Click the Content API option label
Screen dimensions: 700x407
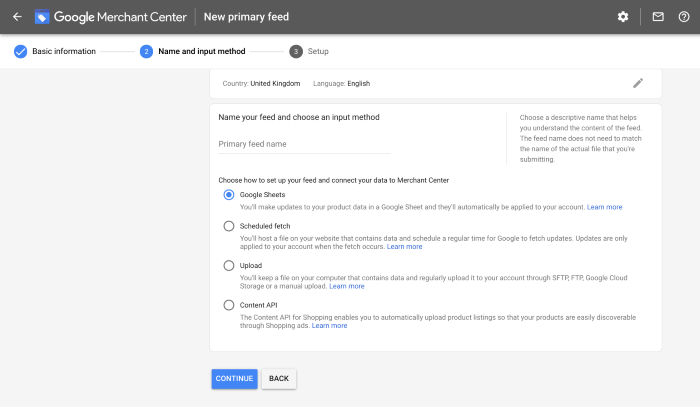pyautogui.click(x=258, y=305)
